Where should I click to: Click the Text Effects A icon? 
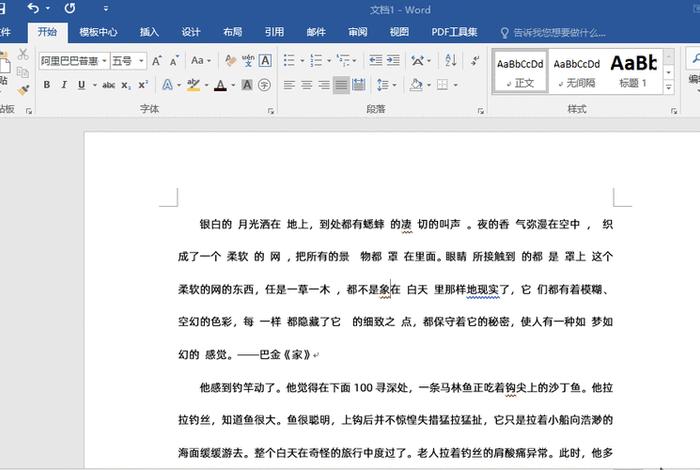pyautogui.click(x=167, y=85)
